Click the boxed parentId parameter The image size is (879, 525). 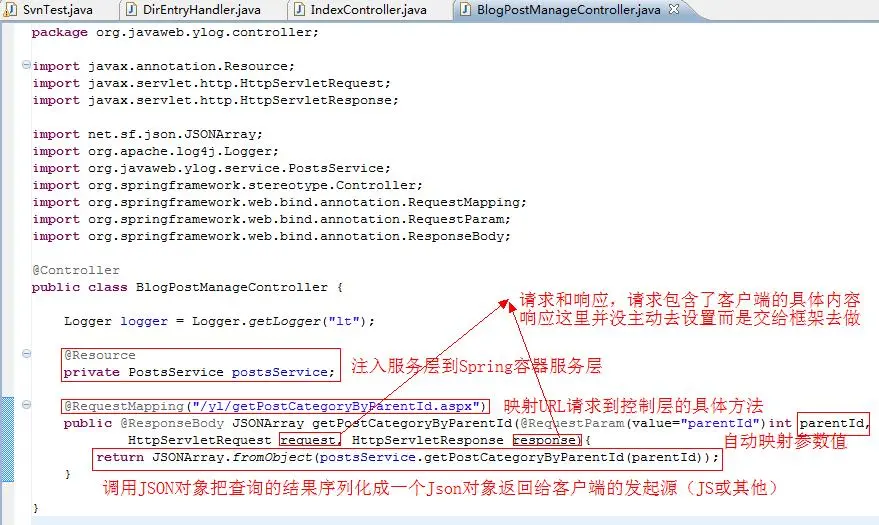[x=833, y=423]
